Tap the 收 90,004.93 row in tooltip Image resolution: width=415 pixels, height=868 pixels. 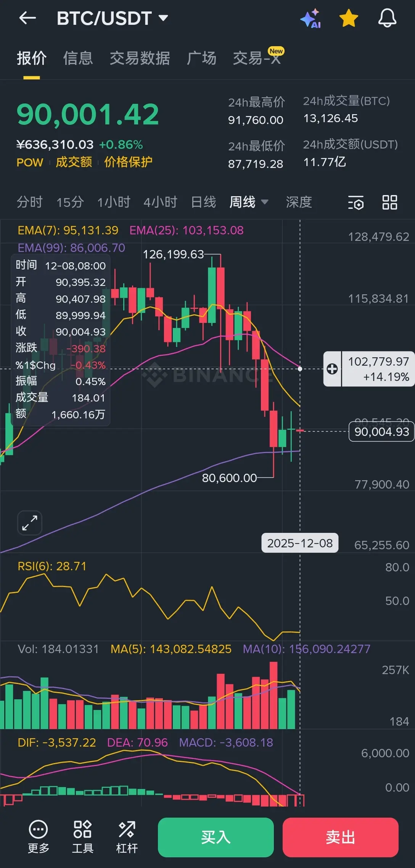(x=61, y=332)
